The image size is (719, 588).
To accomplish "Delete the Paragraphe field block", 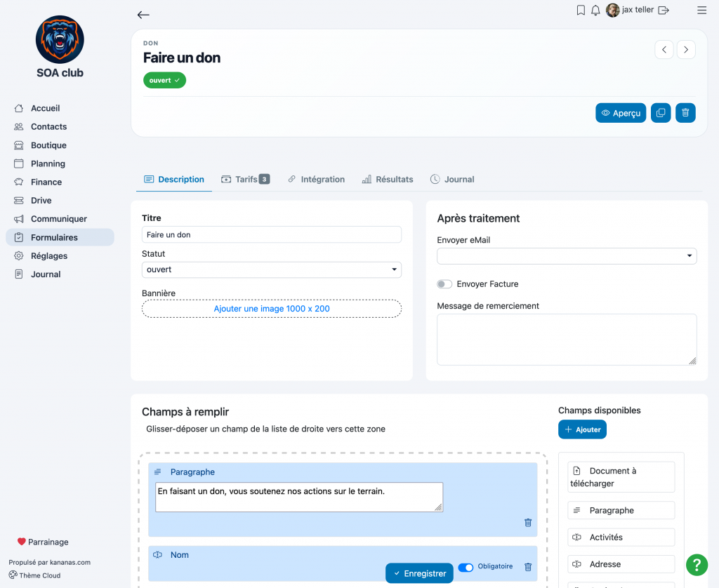I will pos(528,523).
